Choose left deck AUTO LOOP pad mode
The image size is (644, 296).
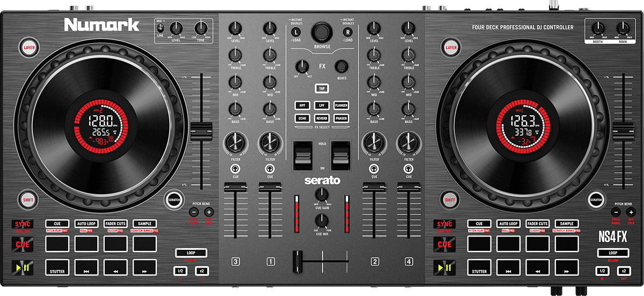(x=86, y=224)
